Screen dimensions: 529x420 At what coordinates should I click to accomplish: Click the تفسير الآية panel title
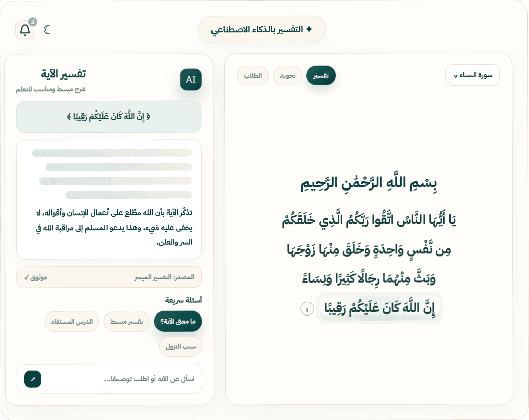click(x=63, y=73)
